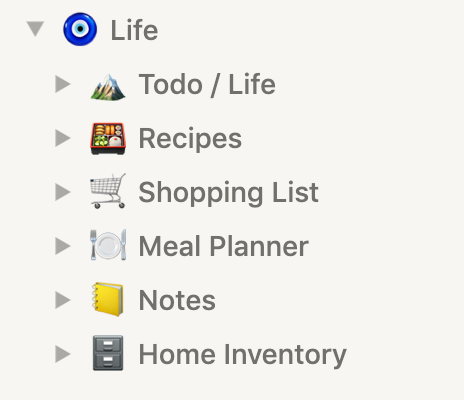The height and width of the screenshot is (400, 464).
Task: Expand Home Inventory disclosure triangle
Action: click(x=63, y=354)
